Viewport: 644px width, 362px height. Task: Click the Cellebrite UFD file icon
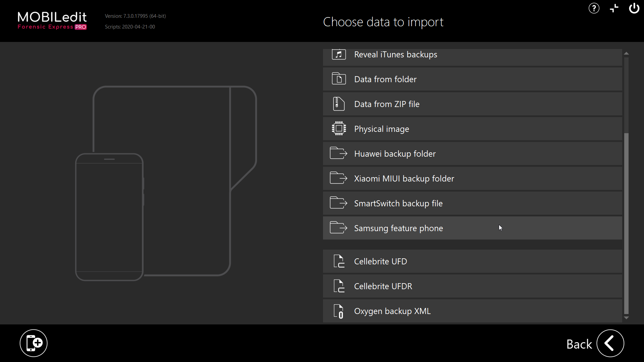point(339,261)
